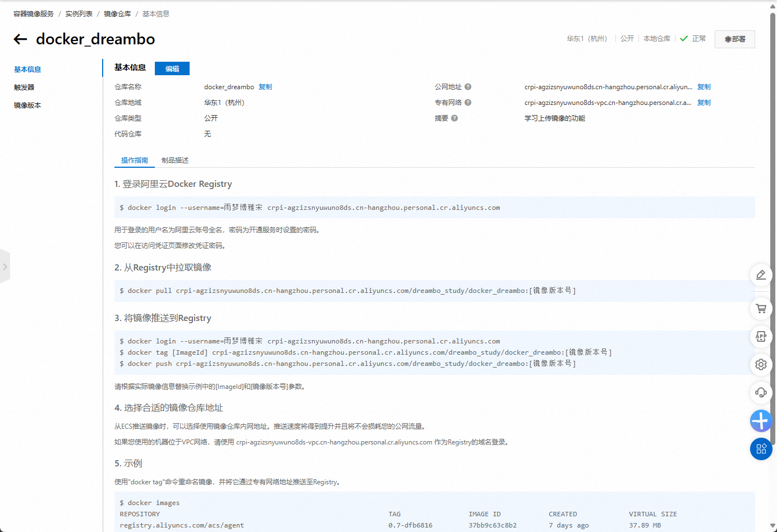Image resolution: width=777 pixels, height=532 pixels.
Task: Open the pencil feedback floating icon
Action: (761, 275)
